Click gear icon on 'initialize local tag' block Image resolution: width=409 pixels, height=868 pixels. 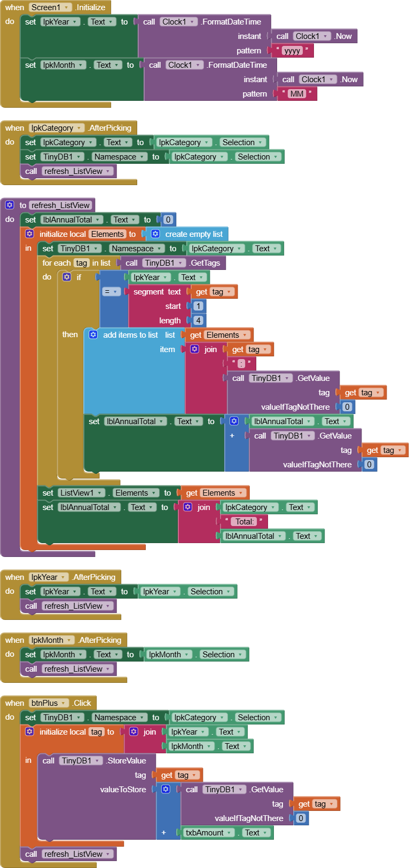point(29,731)
